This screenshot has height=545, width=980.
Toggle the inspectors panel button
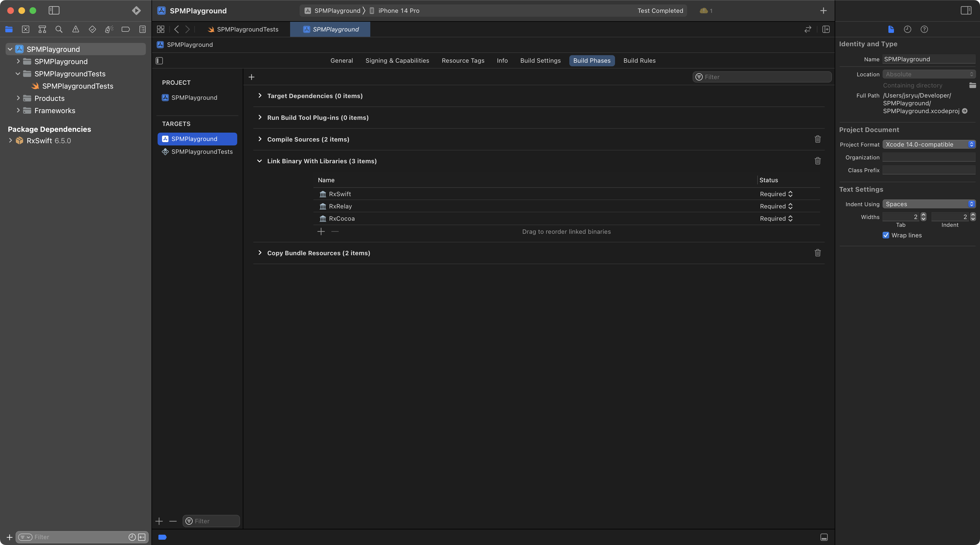pos(966,10)
